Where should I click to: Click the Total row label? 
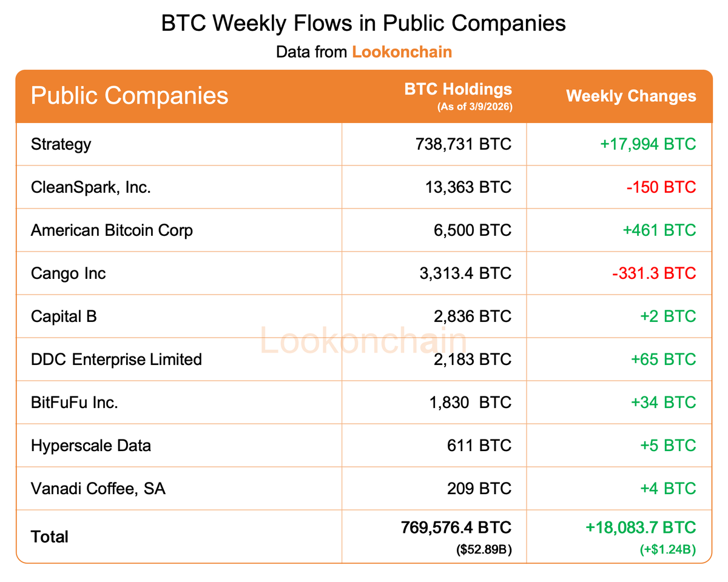click(50, 537)
